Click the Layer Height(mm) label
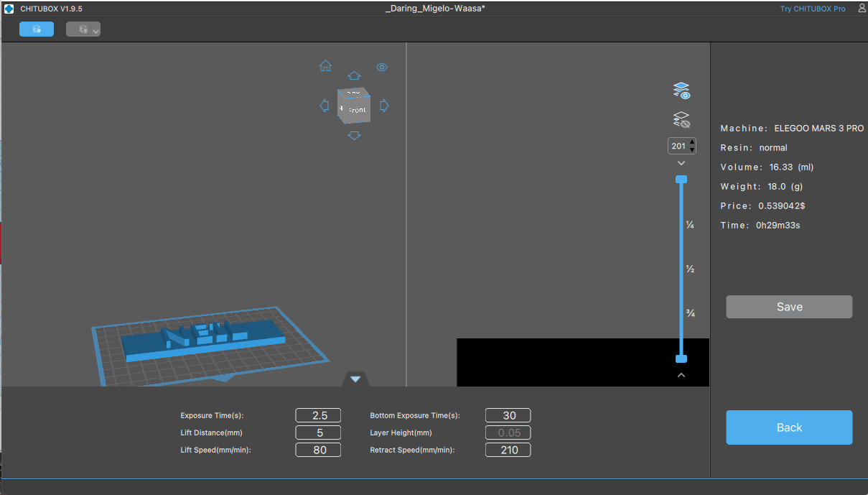This screenshot has height=495, width=868. tap(401, 433)
